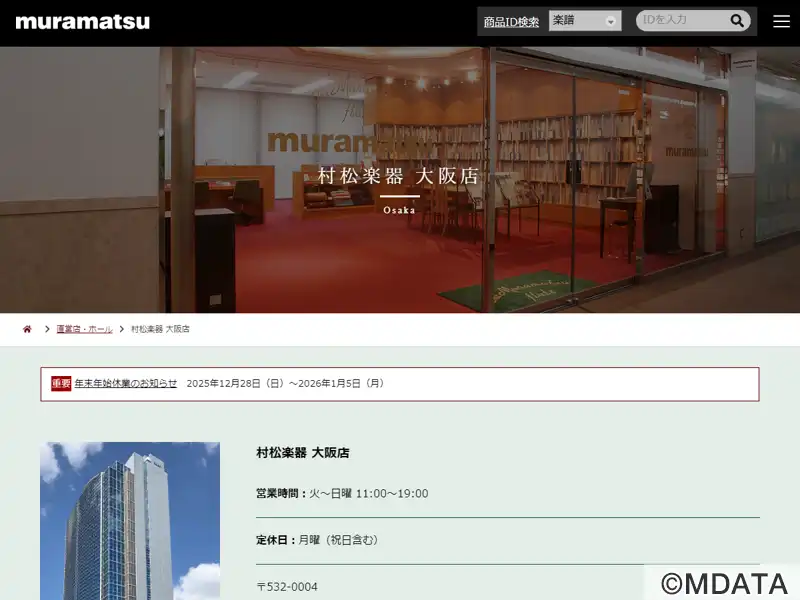This screenshot has height=600, width=800.
Task: Click the 商品ID検索 label
Action: 511,22
